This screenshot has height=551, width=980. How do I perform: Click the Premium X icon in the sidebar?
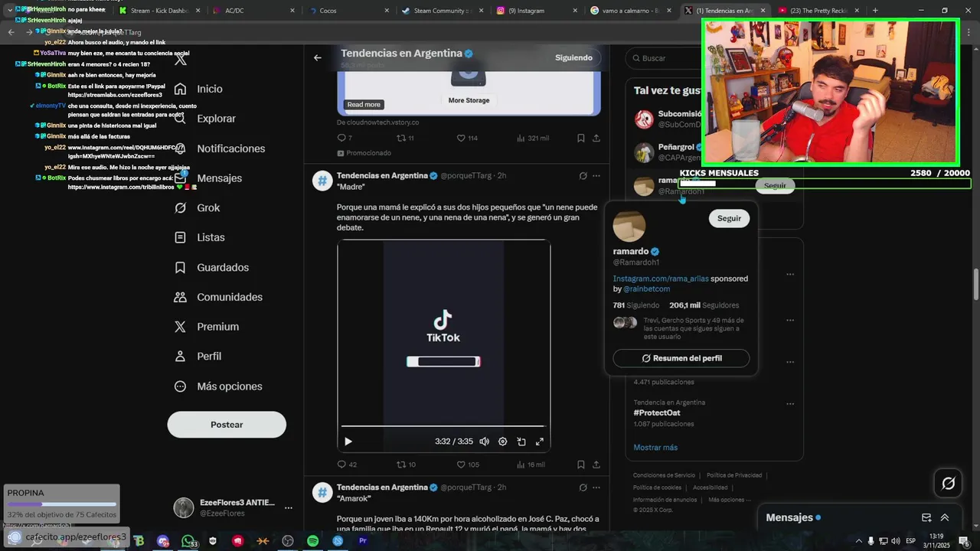181,327
